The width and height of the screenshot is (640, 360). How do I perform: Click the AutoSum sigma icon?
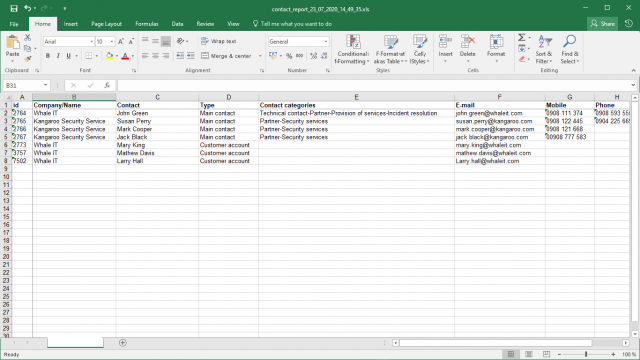click(522, 38)
